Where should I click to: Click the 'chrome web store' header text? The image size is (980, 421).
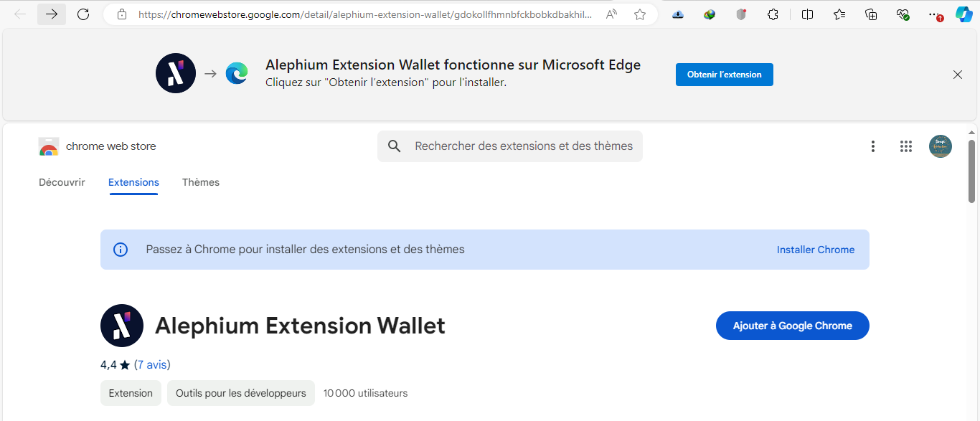[x=111, y=146]
